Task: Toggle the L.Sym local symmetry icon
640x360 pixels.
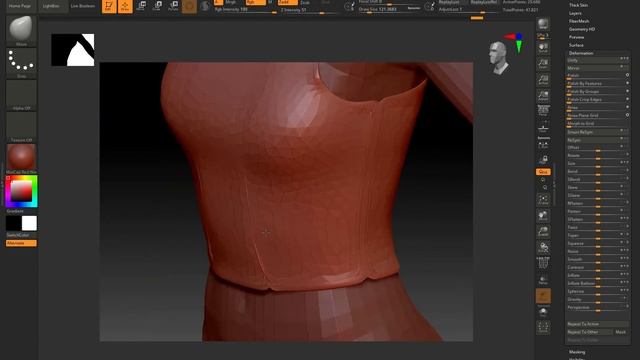Action: pos(543,145)
